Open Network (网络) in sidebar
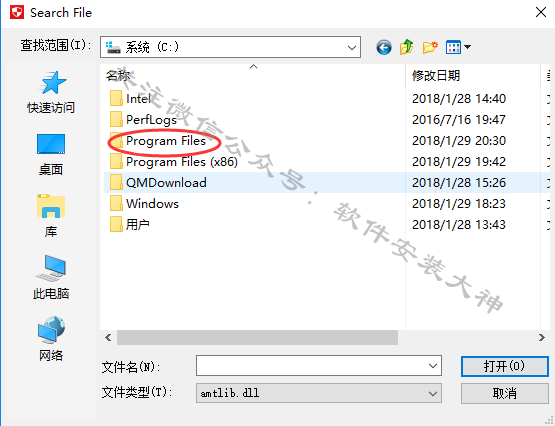This screenshot has height=426, width=555. pos(51,339)
